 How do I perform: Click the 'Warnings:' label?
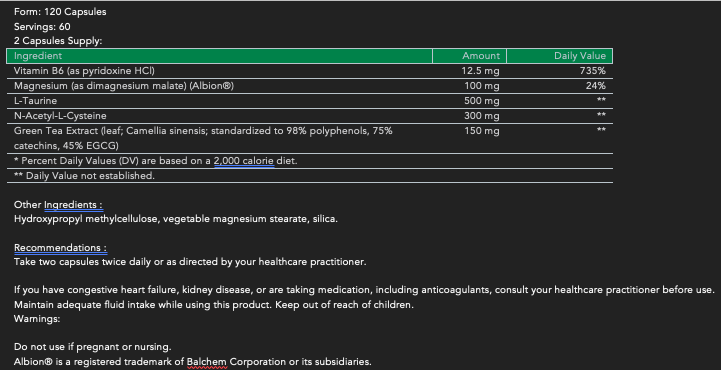pyautogui.click(x=37, y=319)
